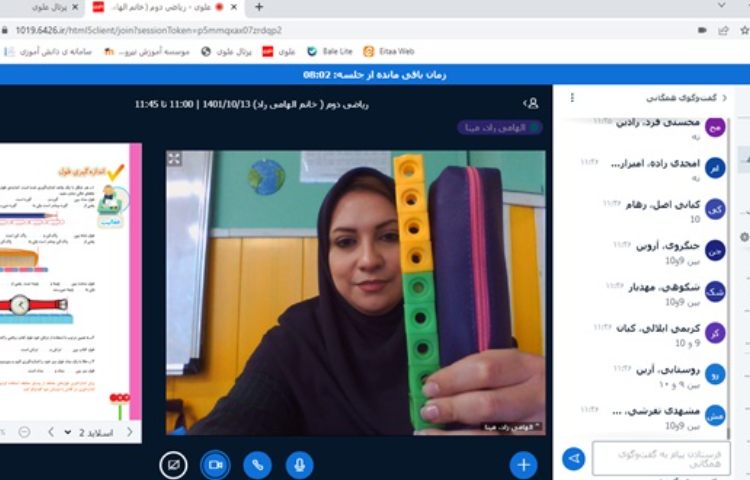Toggle the microphone mute button

click(298, 465)
